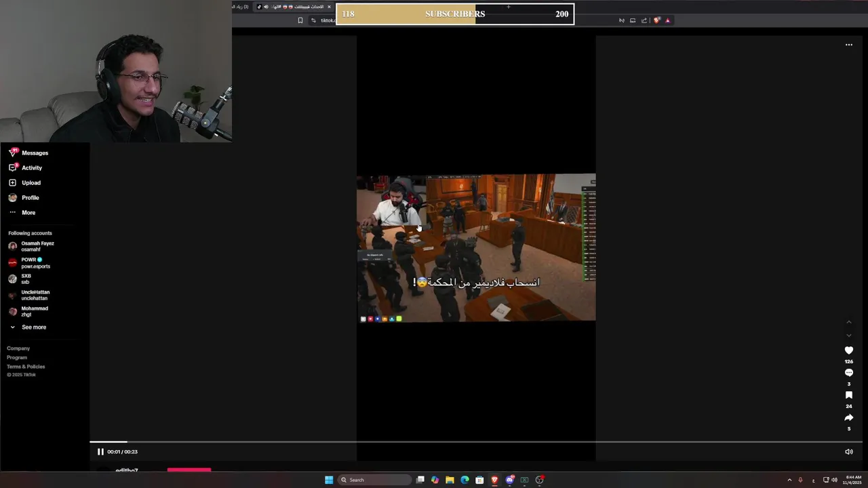Screen dimensions: 868x488
Task: Like the video with heart icon
Action: (848, 350)
